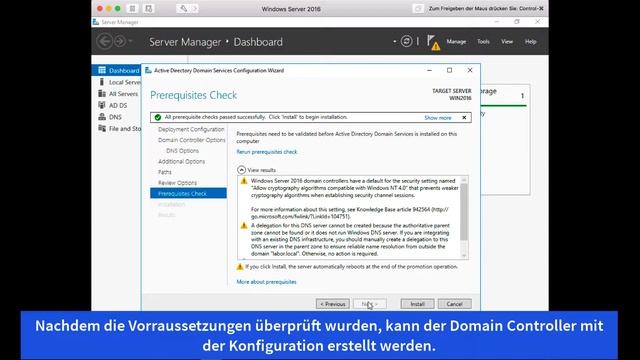Click Server Manager forward arrow
This screenshot has width=640, height=360.
tap(120, 42)
